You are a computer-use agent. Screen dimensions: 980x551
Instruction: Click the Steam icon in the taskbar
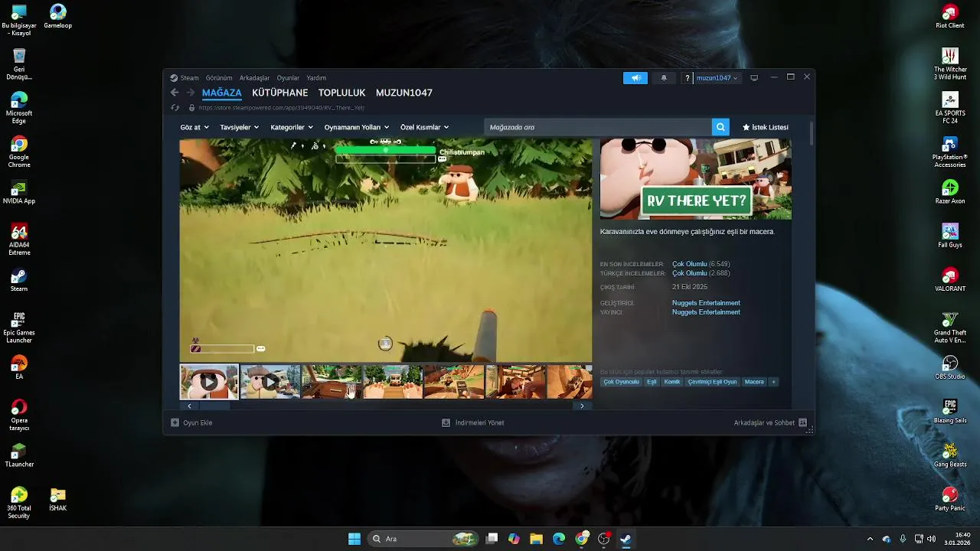point(626,539)
